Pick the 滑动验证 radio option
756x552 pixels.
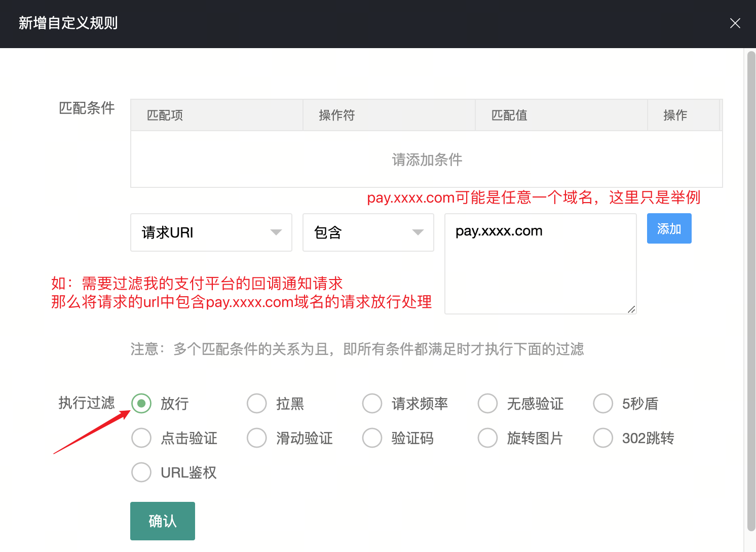click(x=257, y=438)
